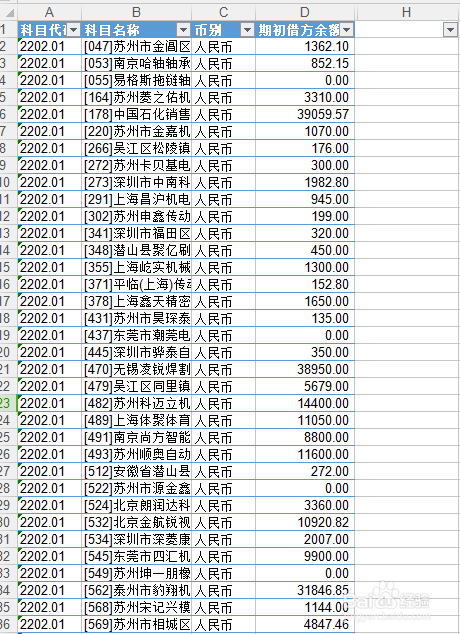Screen dimensions: 460x634
Task: Click 人民币 cell in row 30
Action: 223,522
